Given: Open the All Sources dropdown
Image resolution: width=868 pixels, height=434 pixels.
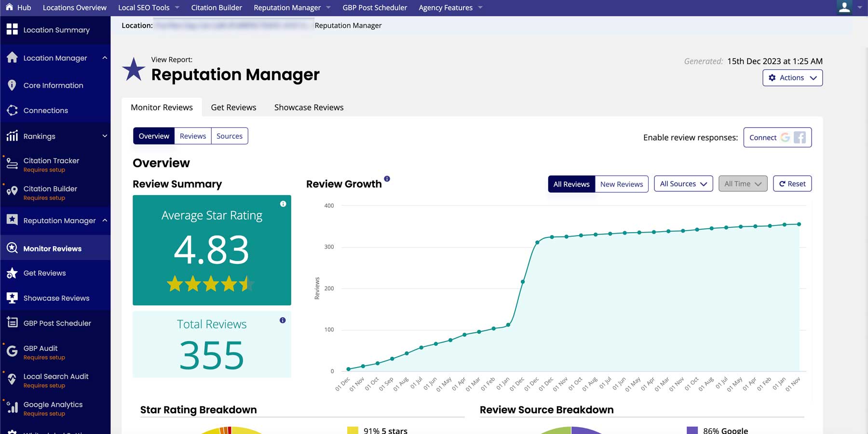Looking at the screenshot, I should point(683,184).
